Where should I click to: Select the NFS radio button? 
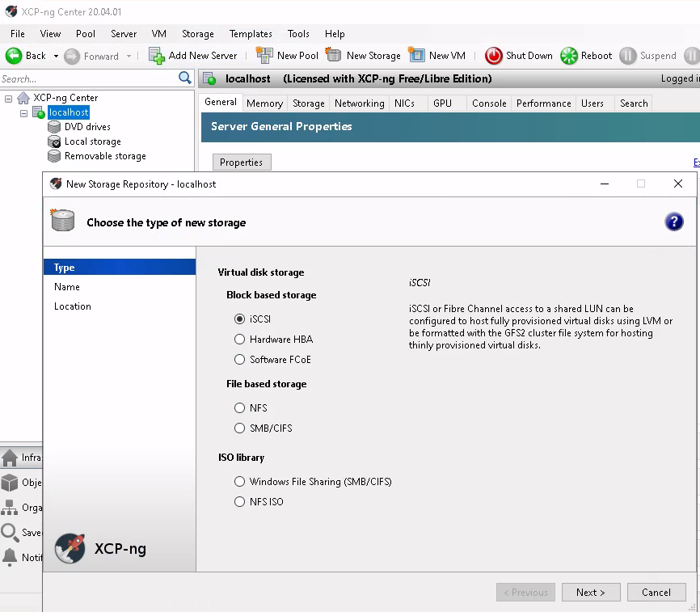coord(240,408)
